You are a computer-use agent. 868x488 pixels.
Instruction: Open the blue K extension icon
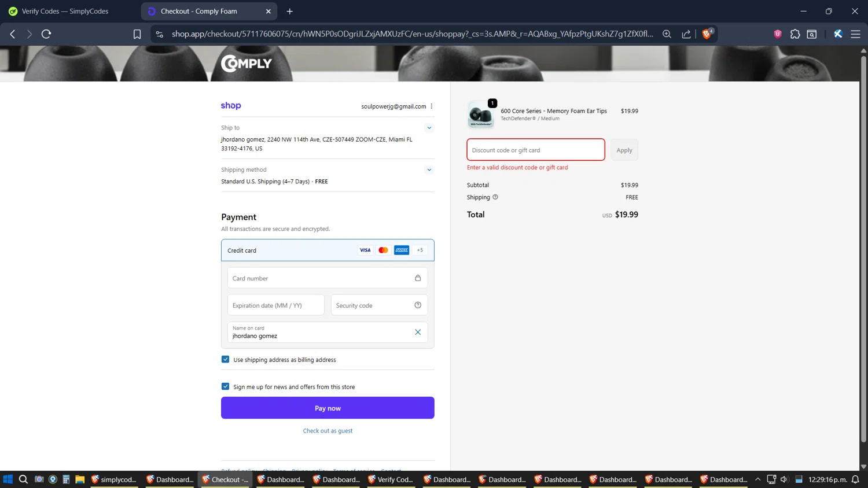pyautogui.click(x=838, y=34)
